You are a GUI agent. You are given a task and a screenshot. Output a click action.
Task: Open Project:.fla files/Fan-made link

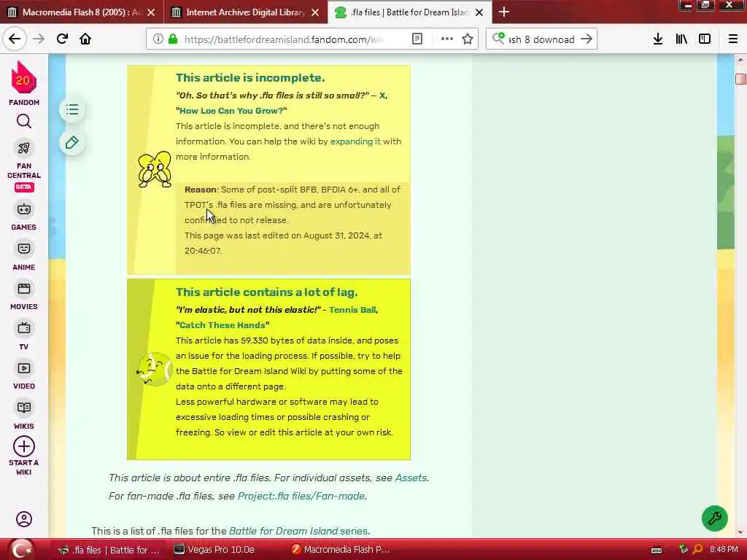(301, 496)
